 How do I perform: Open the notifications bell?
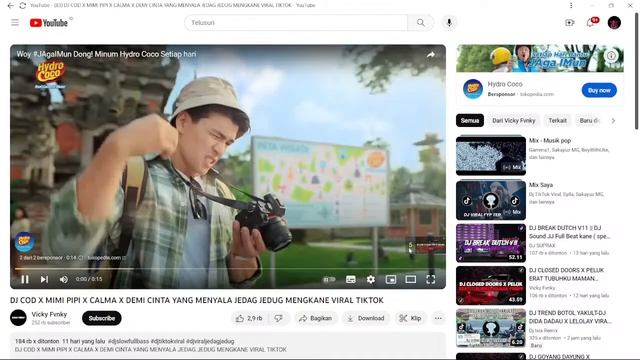point(590,22)
